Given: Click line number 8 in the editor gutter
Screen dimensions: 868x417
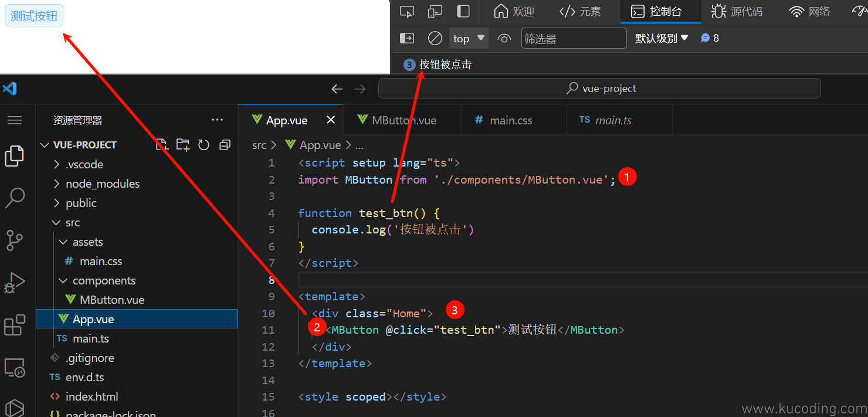Looking at the screenshot, I should [271, 280].
